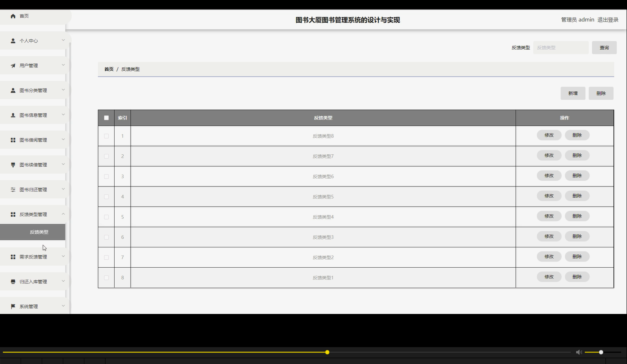Open the 系统管理 menu label

click(29, 307)
